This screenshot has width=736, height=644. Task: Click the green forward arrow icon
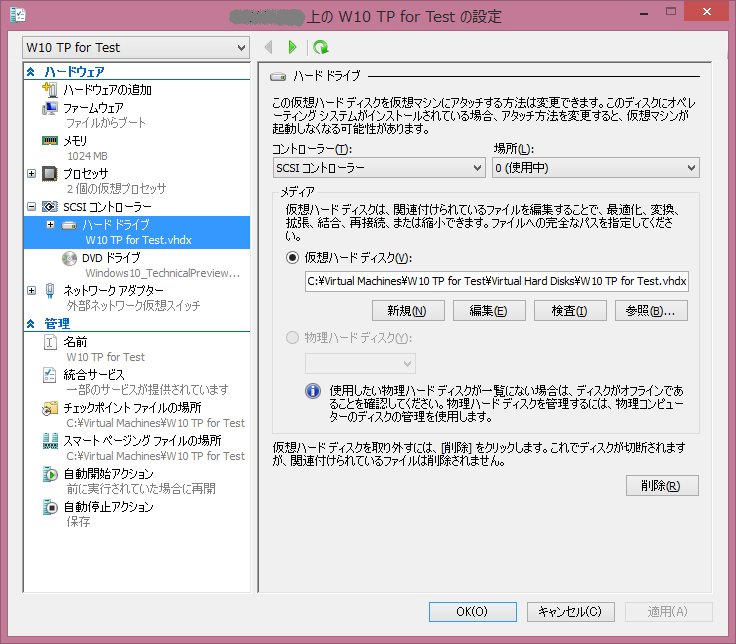(292, 47)
